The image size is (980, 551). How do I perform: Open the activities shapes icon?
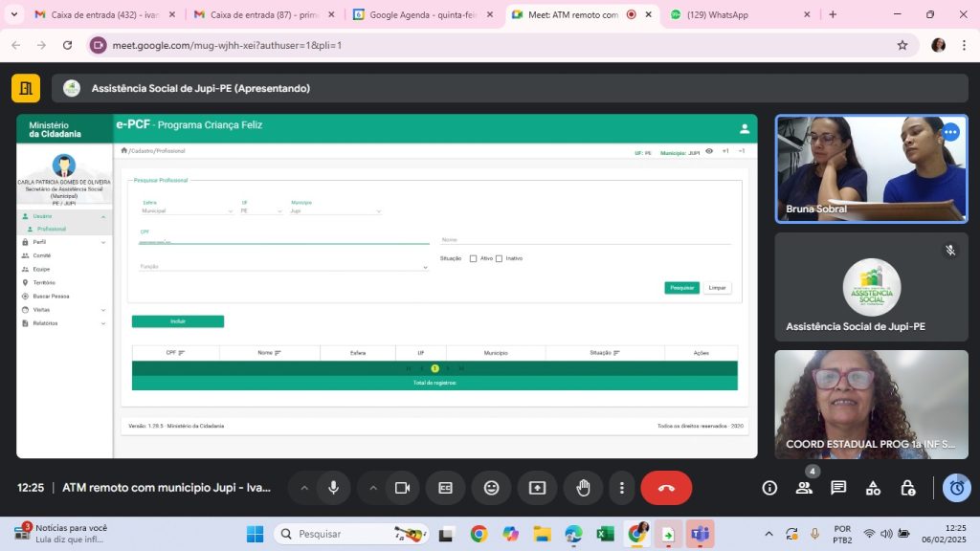point(873,488)
